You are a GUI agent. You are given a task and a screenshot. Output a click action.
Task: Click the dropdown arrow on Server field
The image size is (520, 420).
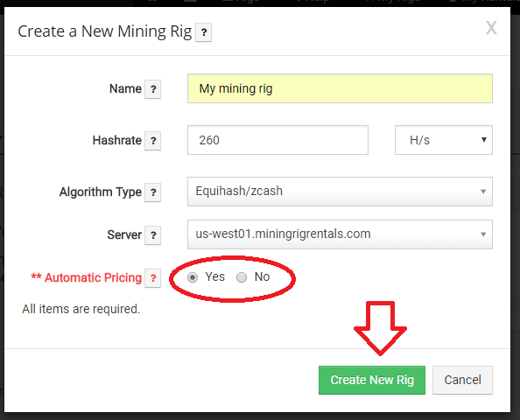(x=483, y=234)
